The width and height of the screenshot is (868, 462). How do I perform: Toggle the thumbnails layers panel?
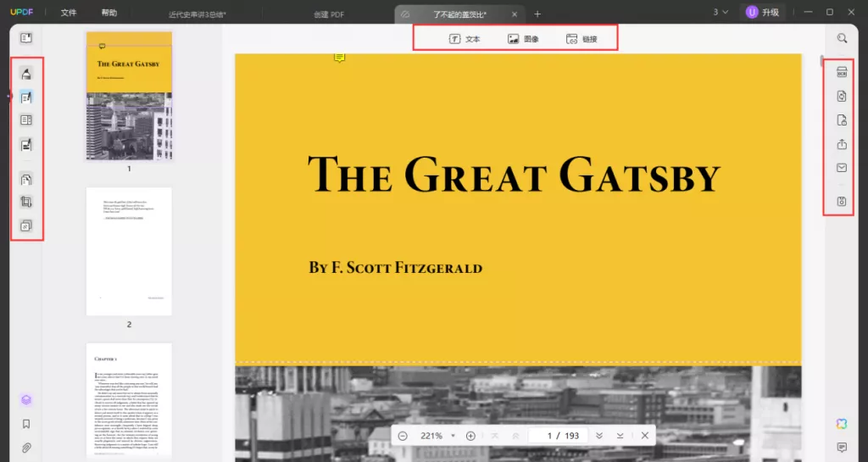26,399
